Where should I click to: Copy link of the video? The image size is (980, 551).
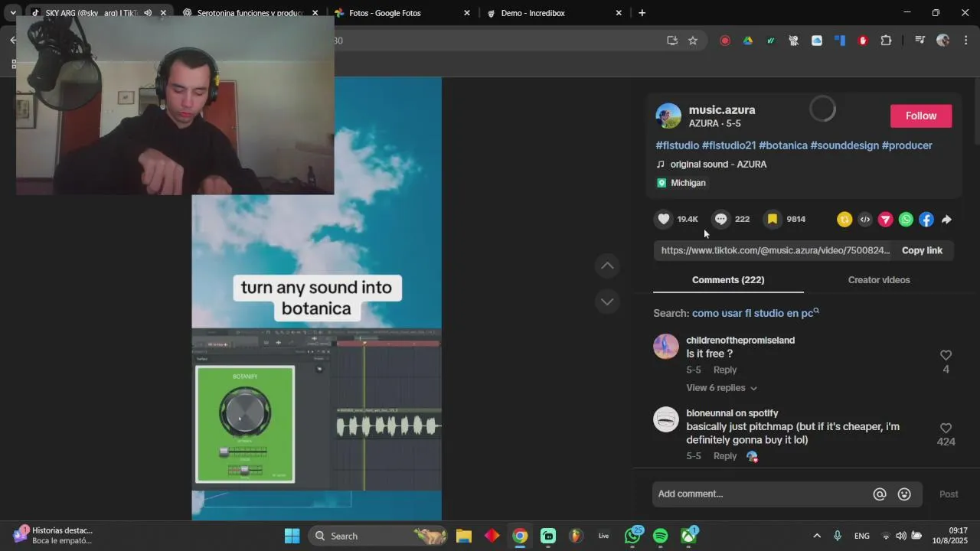click(x=922, y=250)
